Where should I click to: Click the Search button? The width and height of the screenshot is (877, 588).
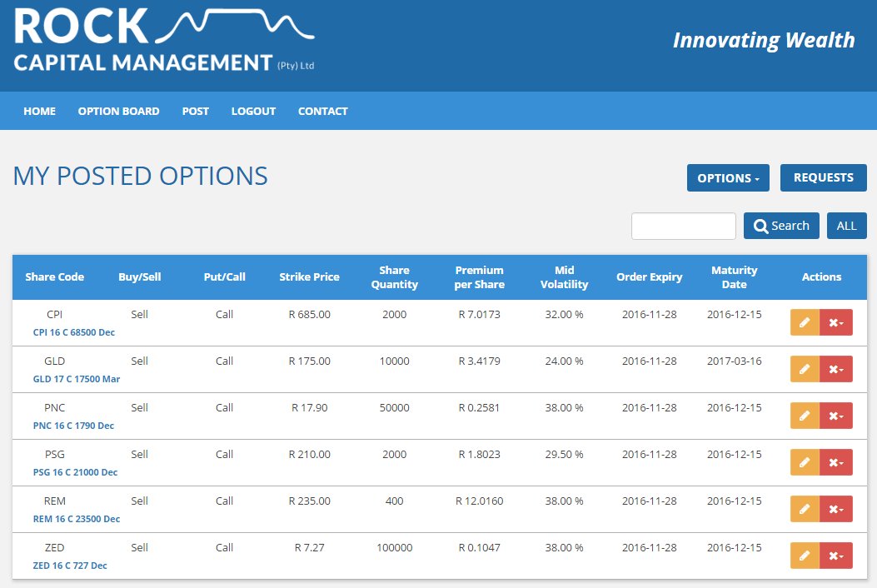(x=781, y=226)
